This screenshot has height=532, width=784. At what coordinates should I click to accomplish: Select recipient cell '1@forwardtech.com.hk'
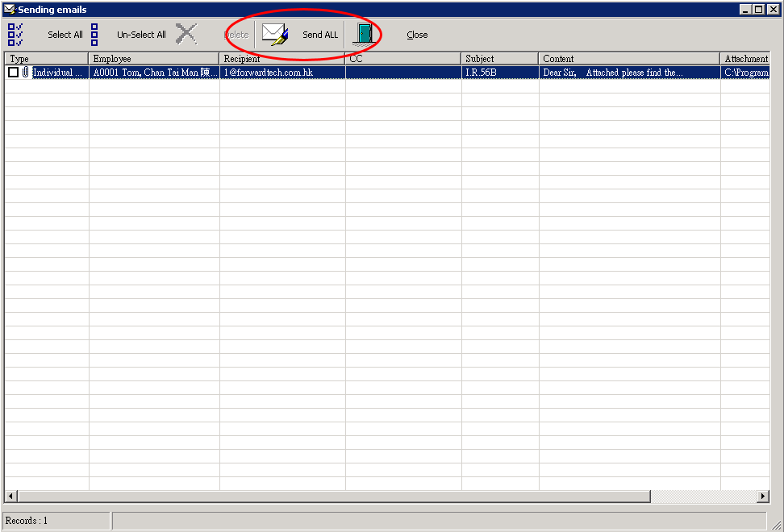282,73
